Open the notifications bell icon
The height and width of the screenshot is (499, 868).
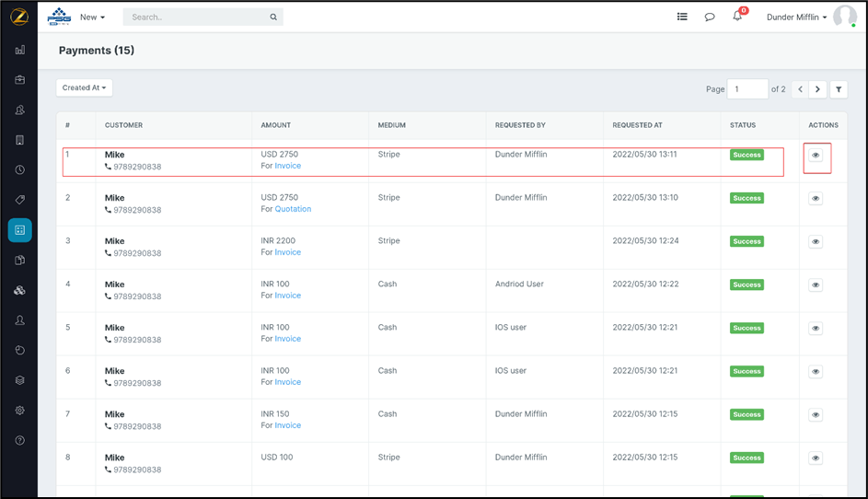pyautogui.click(x=737, y=17)
